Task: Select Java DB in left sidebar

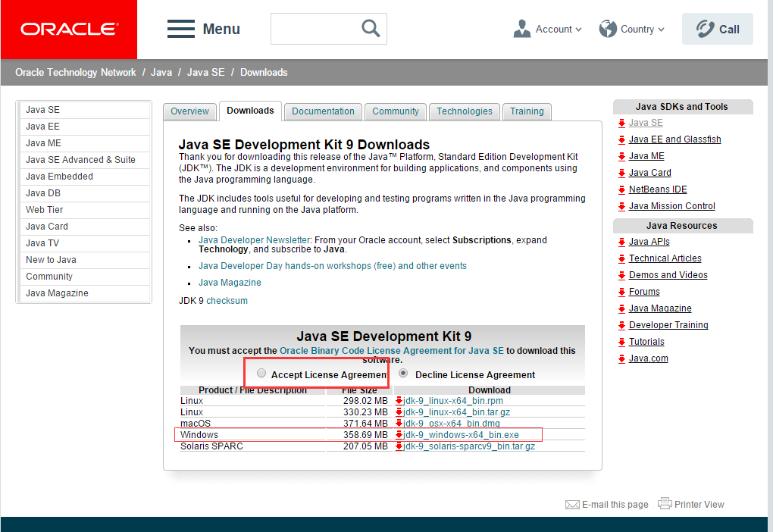Action: (x=84, y=193)
